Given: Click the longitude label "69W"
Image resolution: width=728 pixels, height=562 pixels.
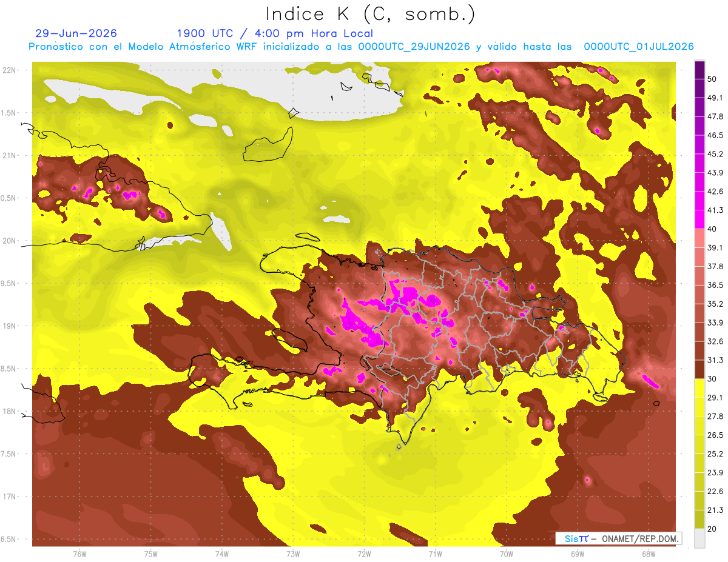Looking at the screenshot, I should [x=578, y=554].
